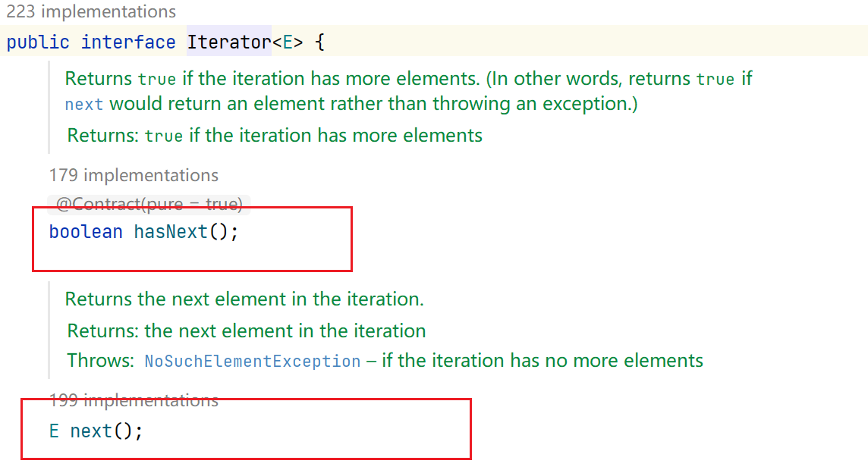Image resolution: width=868 pixels, height=473 pixels.
Task: Click the opening curly brace after Iterator<E>
Action: 319,42
